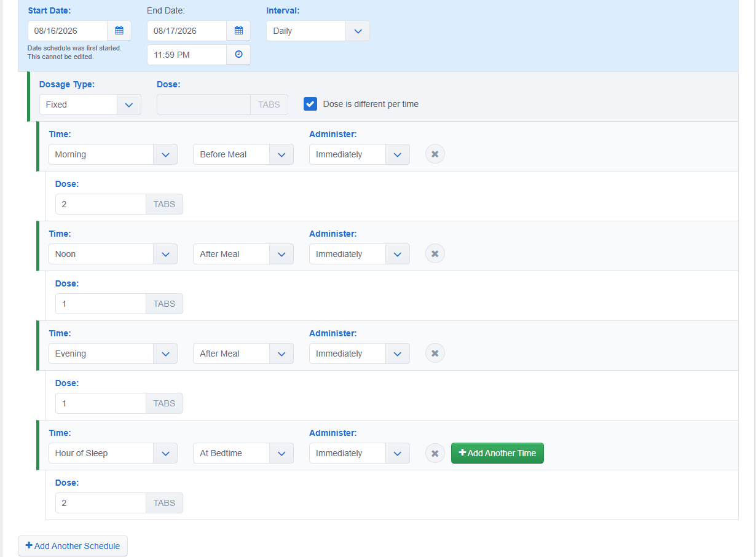
Task: Open the Dosage Type dropdown set to Fixed
Action: point(90,105)
